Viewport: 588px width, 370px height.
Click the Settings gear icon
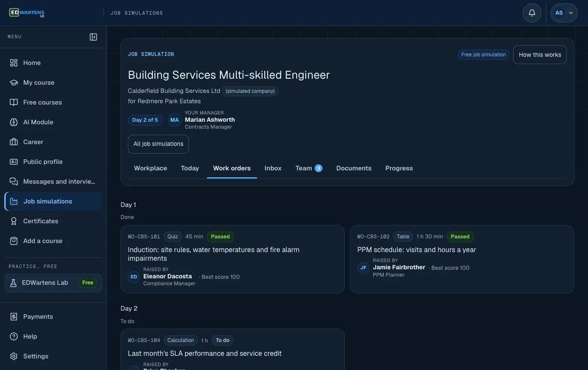(14, 356)
